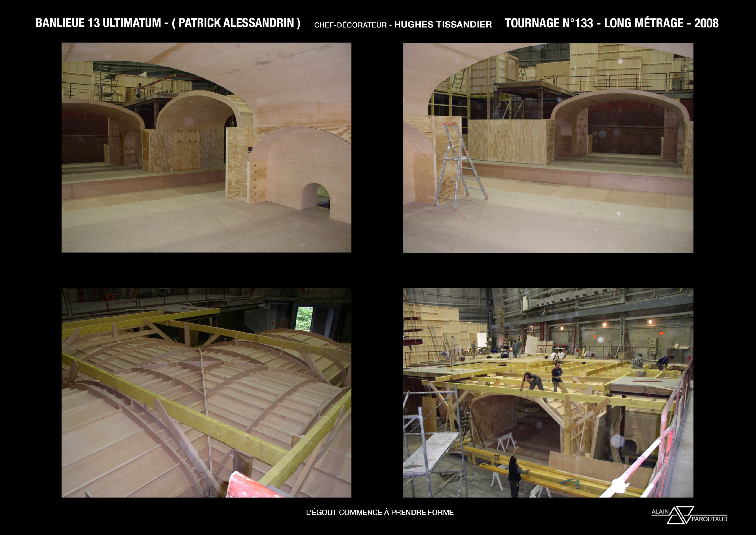Click 'TOURNAGE N°133 - LONG MÉTRAGE - 2008' heading
756x535 pixels.
(612, 23)
